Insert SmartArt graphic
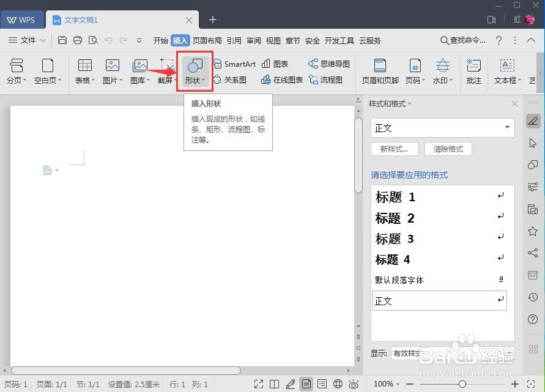 click(x=235, y=64)
